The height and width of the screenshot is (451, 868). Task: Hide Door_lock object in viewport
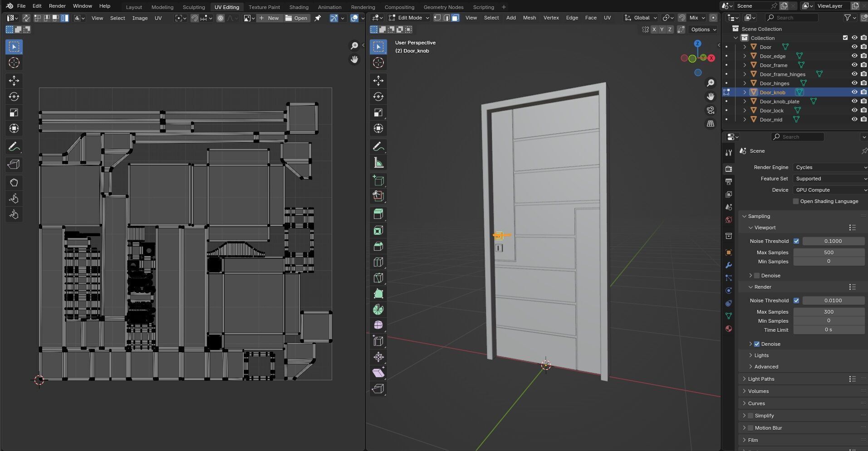click(854, 111)
